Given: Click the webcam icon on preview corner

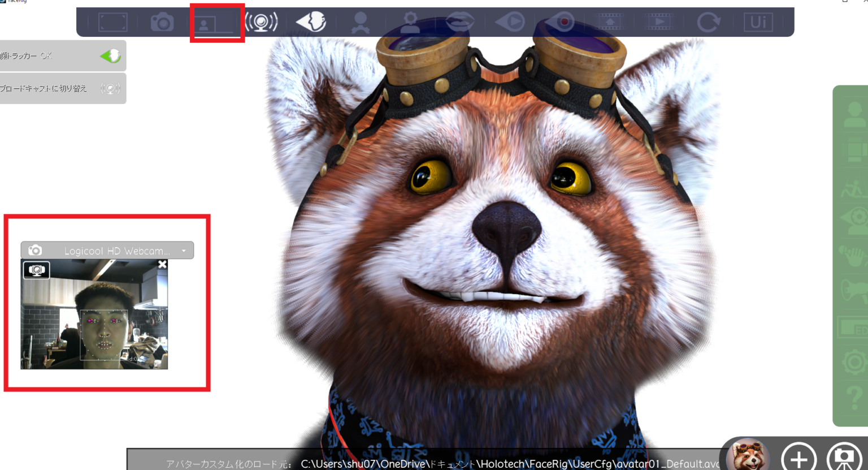Looking at the screenshot, I should pyautogui.click(x=36, y=270).
